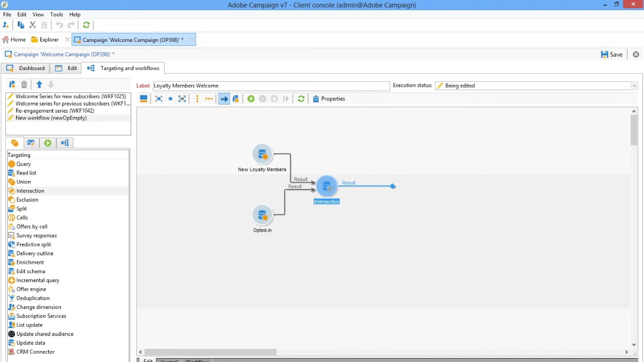The image size is (644, 362).
Task: Select the Deduplication activity
Action: 68,298
